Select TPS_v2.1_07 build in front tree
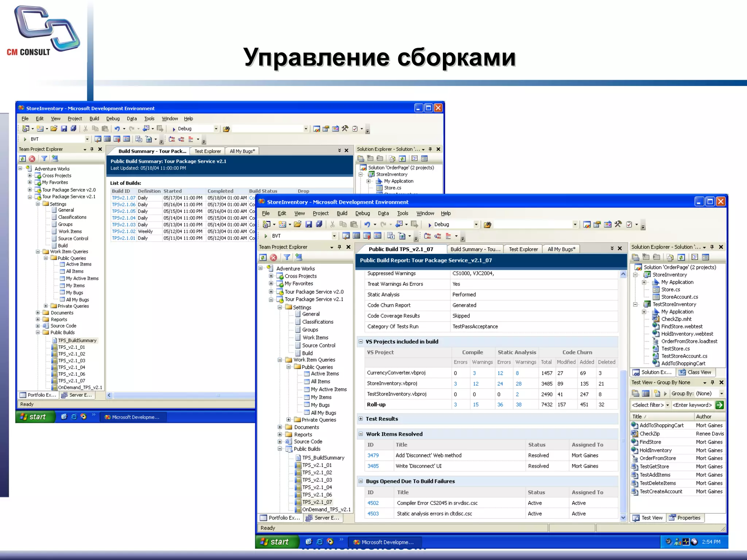Image resolution: width=747 pixels, height=560 pixels. tap(317, 502)
